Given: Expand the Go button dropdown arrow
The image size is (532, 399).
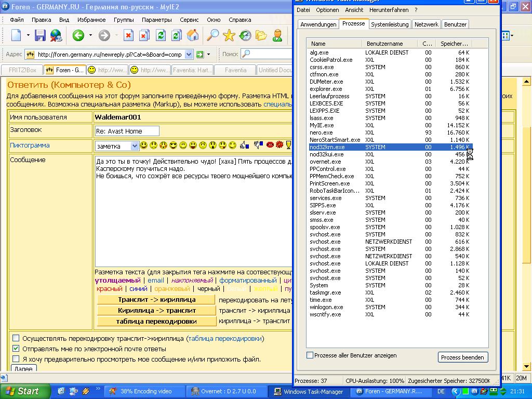Looking at the screenshot, I should point(209,54).
